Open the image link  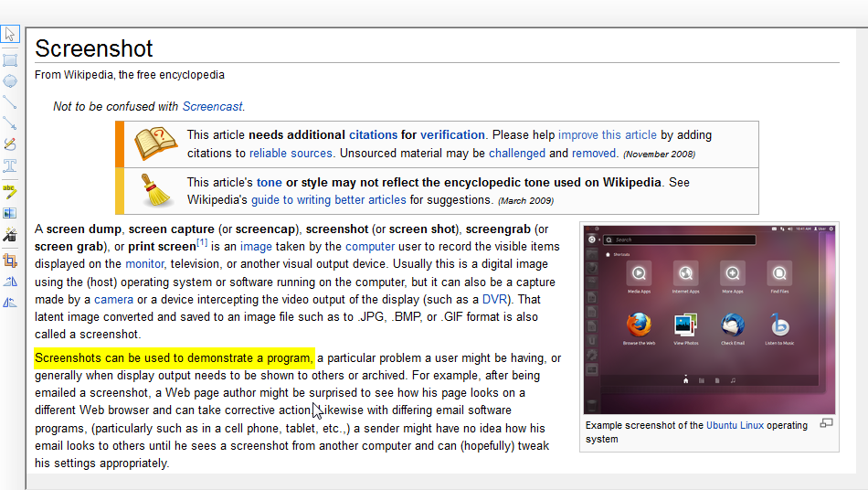[x=256, y=247]
